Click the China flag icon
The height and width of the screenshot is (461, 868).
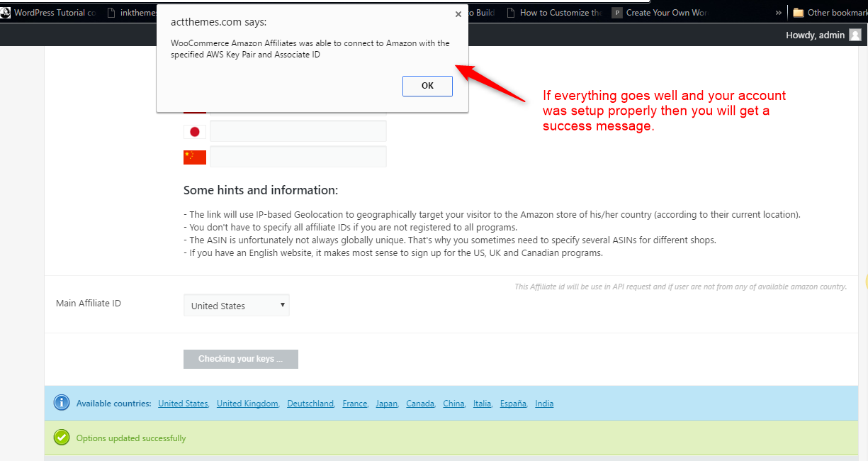coord(195,157)
